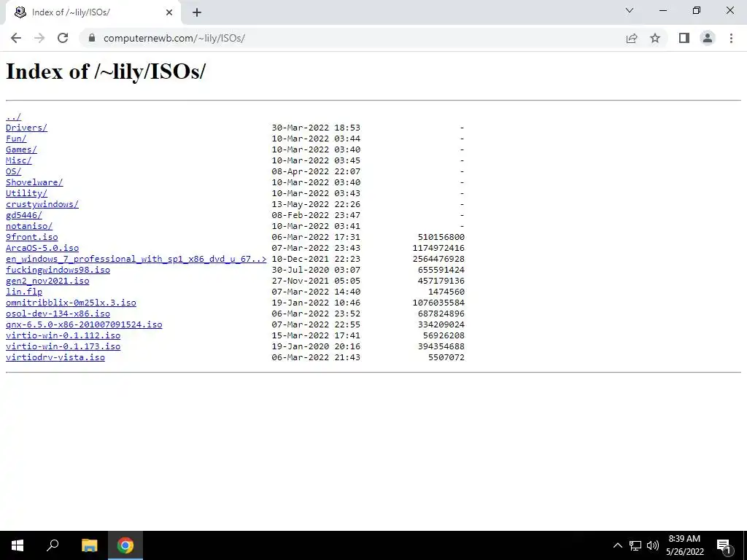This screenshot has width=747, height=560.
Task: Open the Misc/ folder
Action: coord(18,160)
